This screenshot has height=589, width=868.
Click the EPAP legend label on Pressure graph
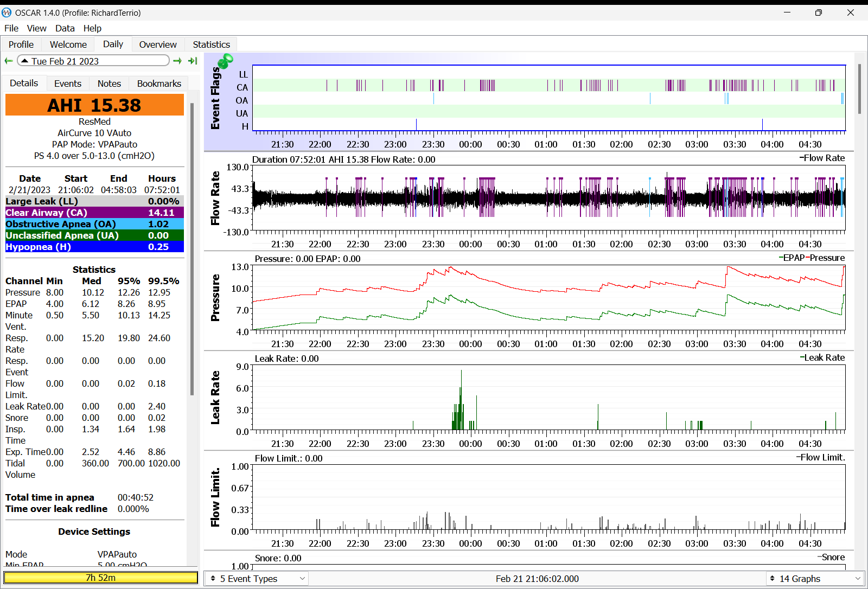(x=792, y=258)
